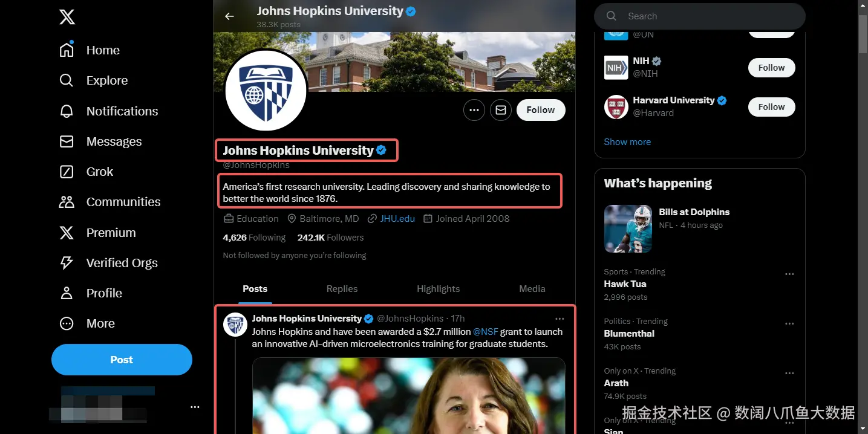Click the X logo icon

(67, 17)
